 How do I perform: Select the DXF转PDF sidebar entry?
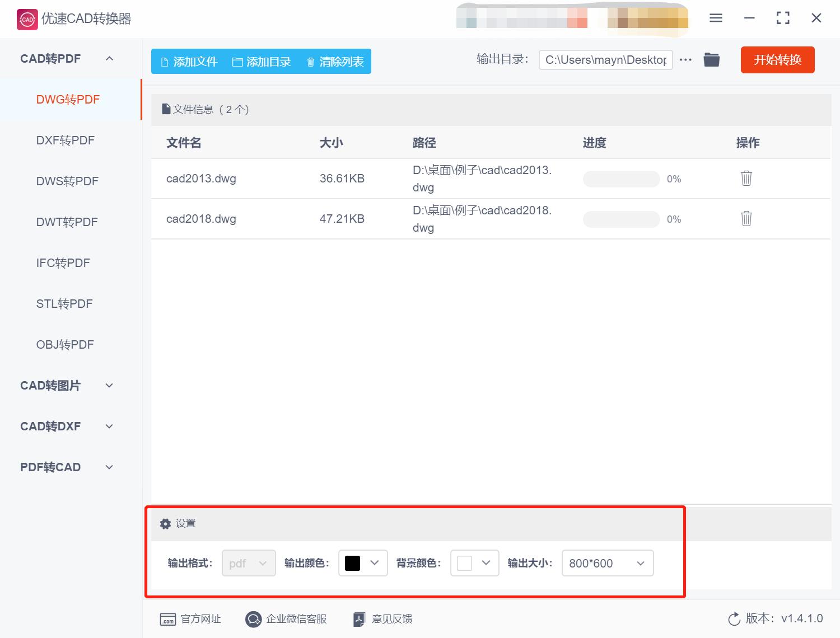pyautogui.click(x=66, y=140)
